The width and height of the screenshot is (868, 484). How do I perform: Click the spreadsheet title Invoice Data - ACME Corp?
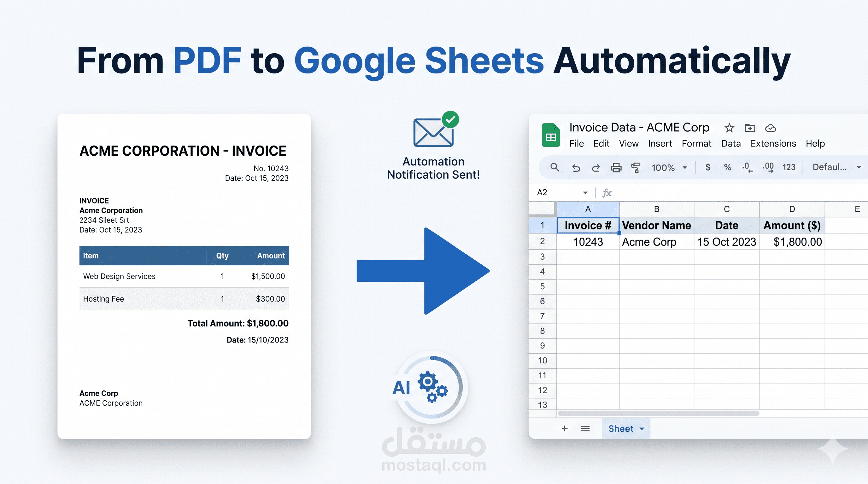coord(639,128)
